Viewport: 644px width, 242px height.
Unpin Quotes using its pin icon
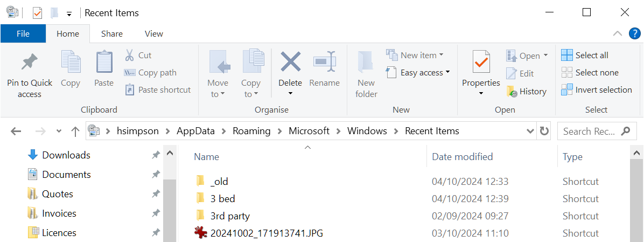pyautogui.click(x=156, y=194)
